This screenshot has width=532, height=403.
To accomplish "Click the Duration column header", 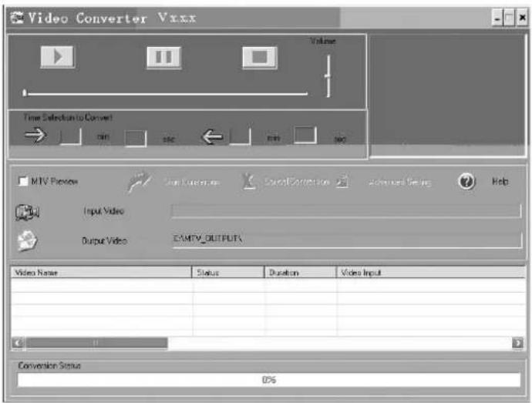I will tap(300, 273).
